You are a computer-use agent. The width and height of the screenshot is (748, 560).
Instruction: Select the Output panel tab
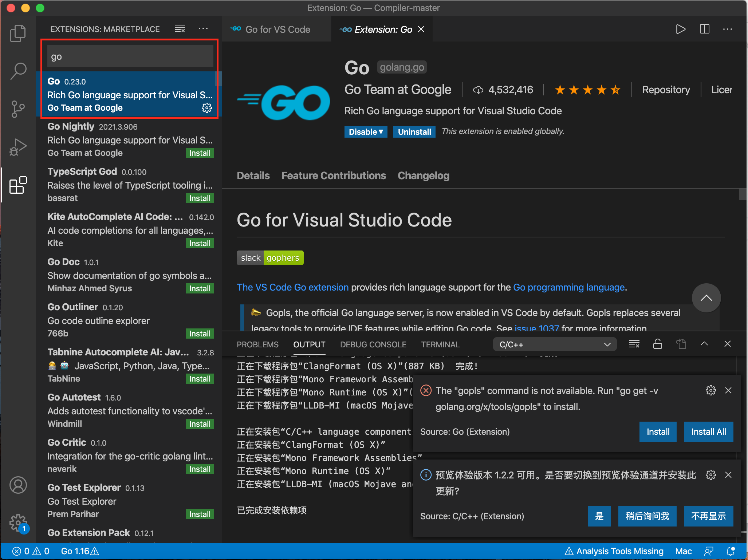309,344
